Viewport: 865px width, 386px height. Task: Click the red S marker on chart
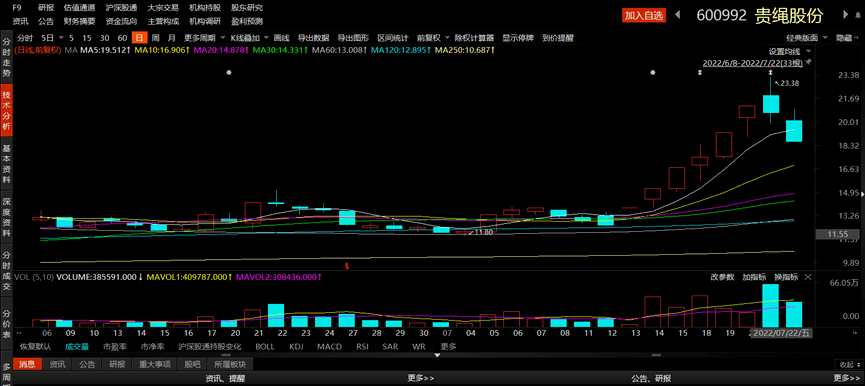click(x=346, y=266)
